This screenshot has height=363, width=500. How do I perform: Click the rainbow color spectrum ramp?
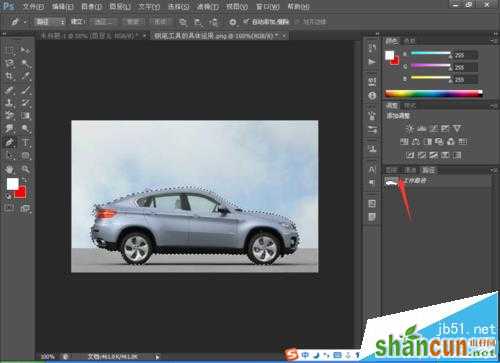tap(434, 94)
